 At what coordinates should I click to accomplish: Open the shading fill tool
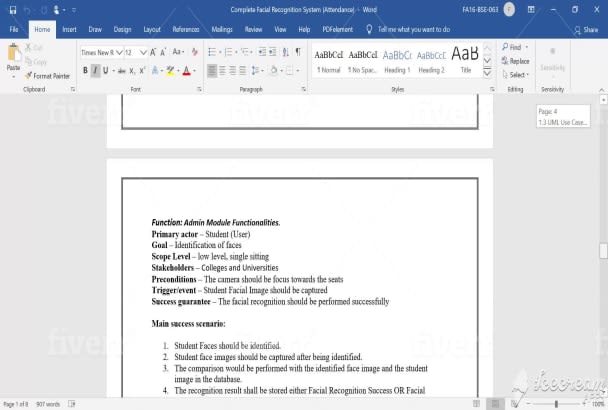point(274,71)
